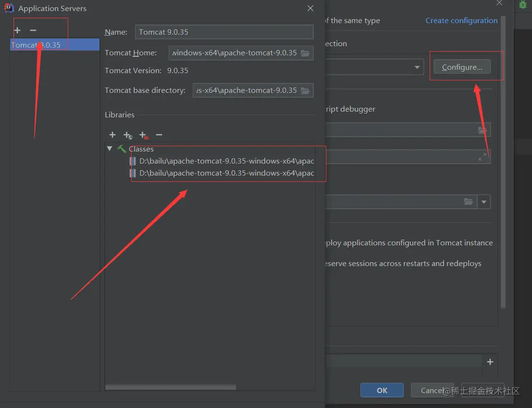Add a new application server with plus icon
Viewport: 532px width, 408px height.
(17, 30)
